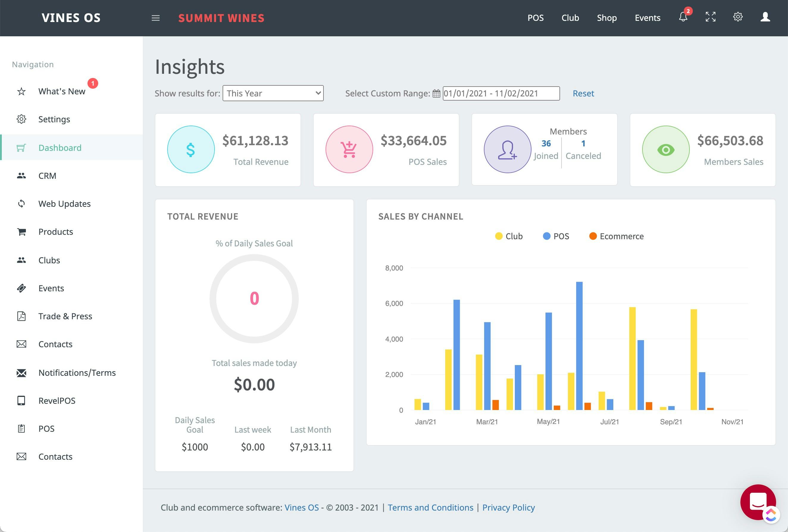This screenshot has height=532, width=788.
Task: Click the Total Revenue dollar icon
Action: pos(191,150)
